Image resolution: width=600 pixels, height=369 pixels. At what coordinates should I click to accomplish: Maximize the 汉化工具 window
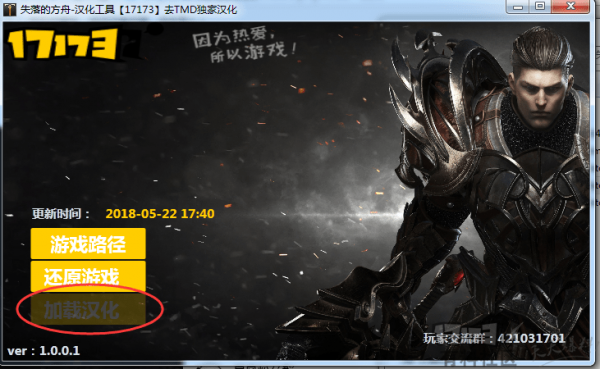(540, 7)
